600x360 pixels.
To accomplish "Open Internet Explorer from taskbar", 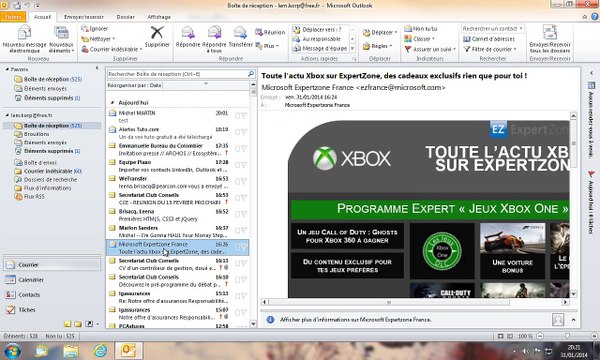I will pos(100,350).
